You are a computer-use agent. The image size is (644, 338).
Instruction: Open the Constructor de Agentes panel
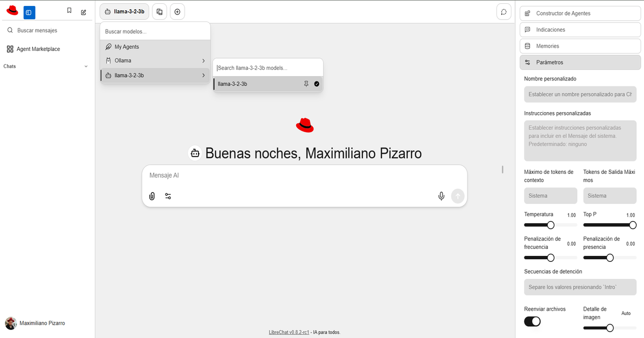[580, 13]
